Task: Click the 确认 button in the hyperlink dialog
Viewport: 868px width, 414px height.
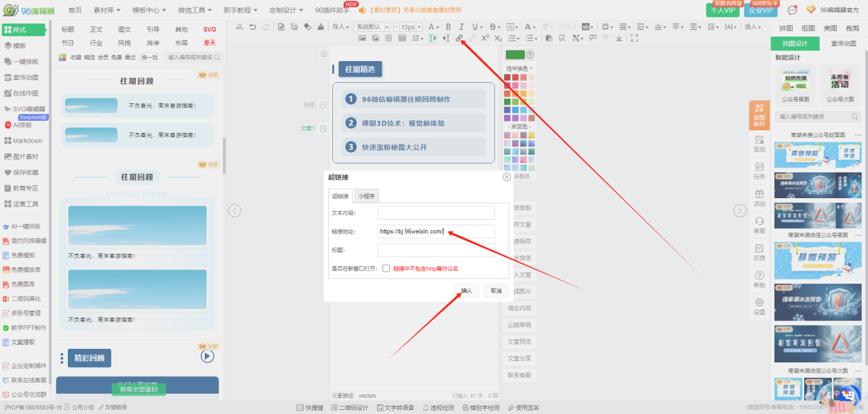Action: point(467,290)
